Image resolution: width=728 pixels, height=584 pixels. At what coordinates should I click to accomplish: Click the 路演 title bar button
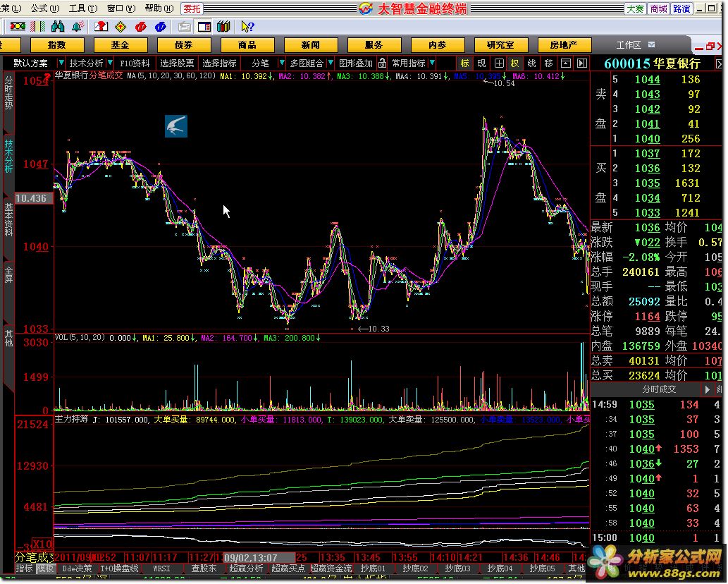pyautogui.click(x=681, y=9)
